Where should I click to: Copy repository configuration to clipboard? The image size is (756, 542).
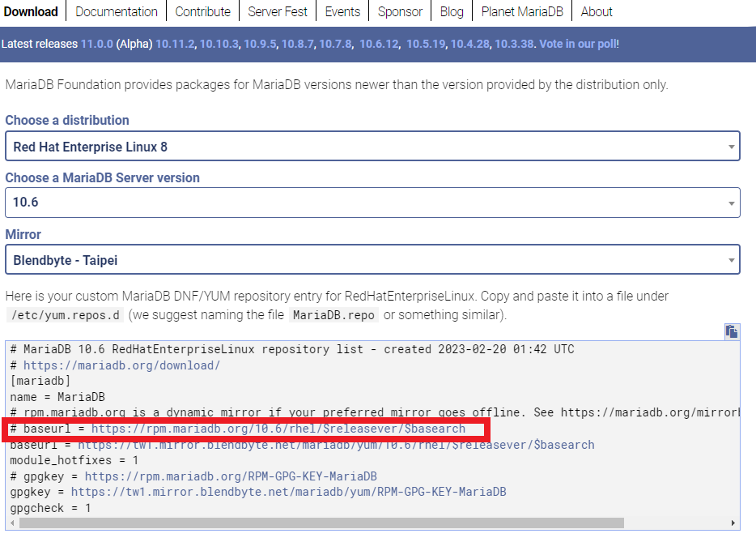pos(733,332)
